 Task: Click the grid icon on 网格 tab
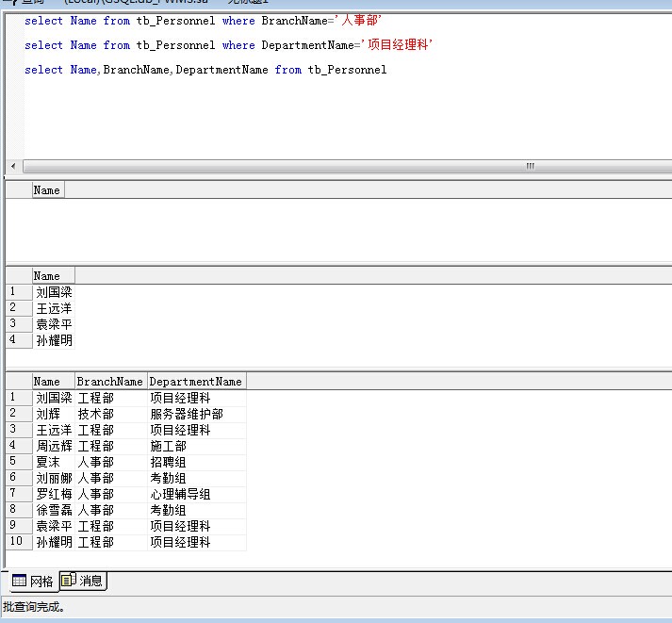pos(19,581)
